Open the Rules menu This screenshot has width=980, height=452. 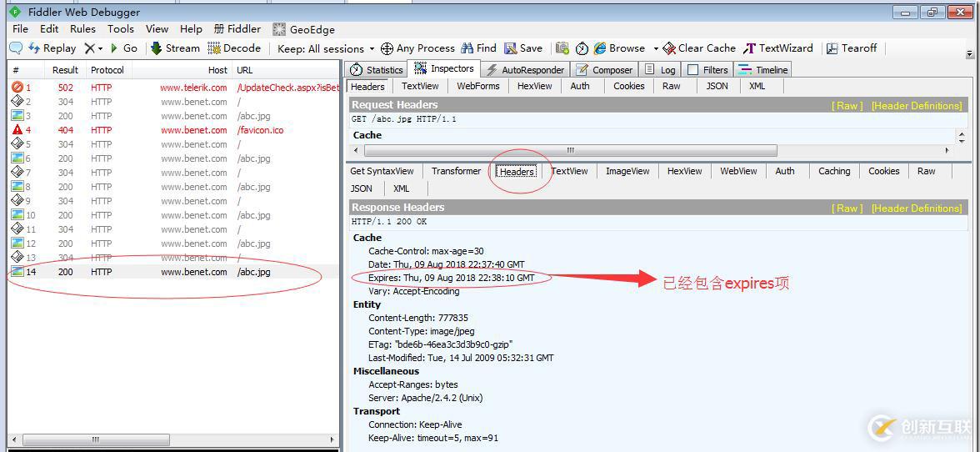click(82, 28)
